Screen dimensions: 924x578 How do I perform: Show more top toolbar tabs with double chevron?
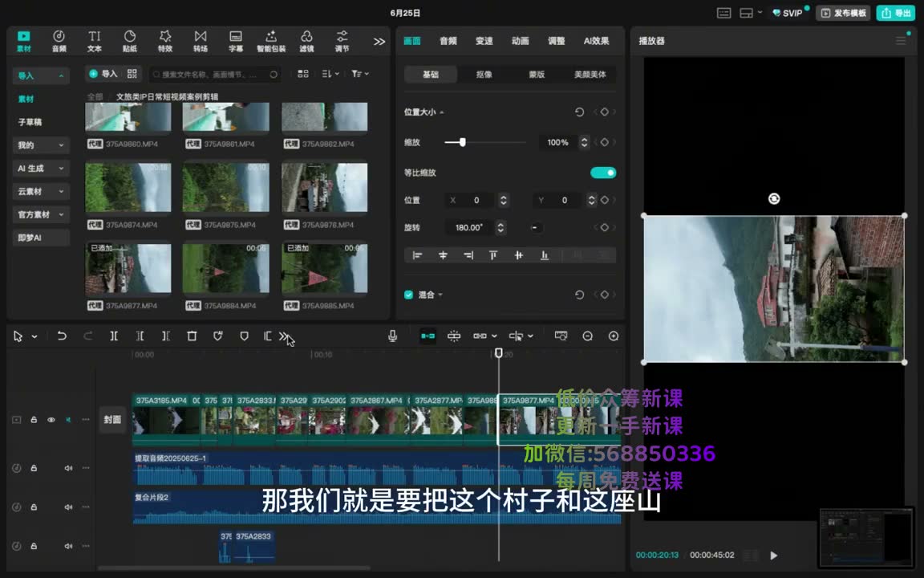[x=379, y=41]
